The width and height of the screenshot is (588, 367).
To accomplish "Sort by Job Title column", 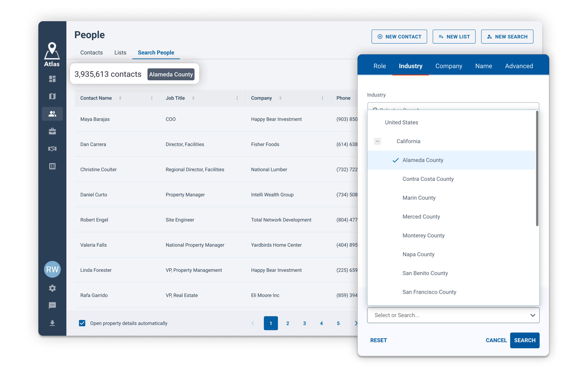I will [193, 98].
